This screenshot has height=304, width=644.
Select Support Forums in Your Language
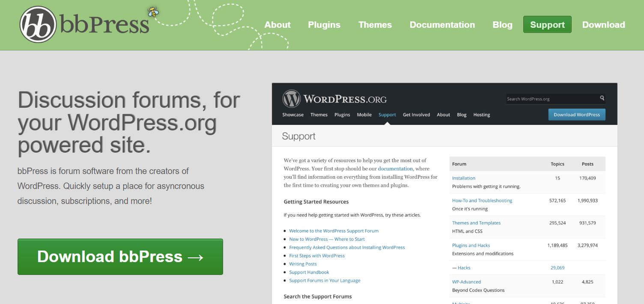click(325, 280)
